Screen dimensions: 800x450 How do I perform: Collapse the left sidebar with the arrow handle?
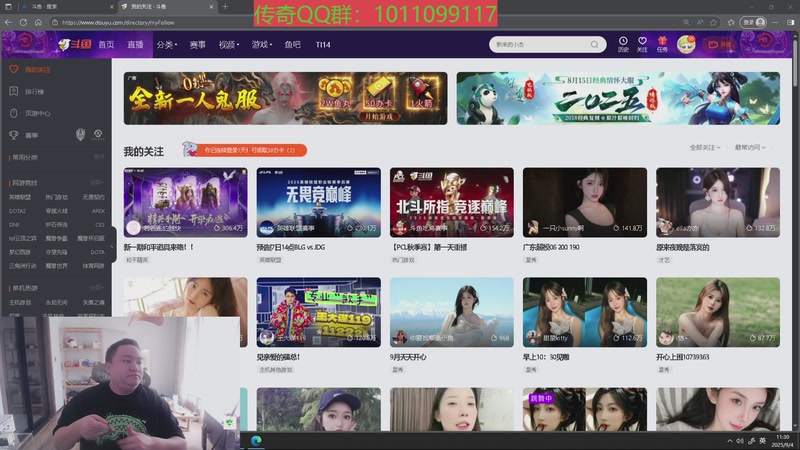(x=112, y=246)
